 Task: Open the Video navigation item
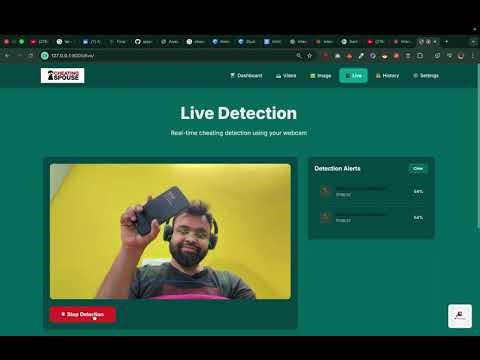[286, 76]
